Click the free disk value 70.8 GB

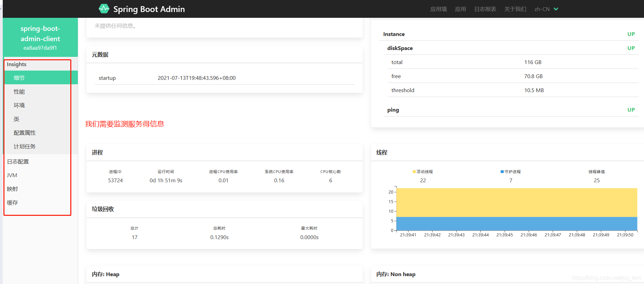533,76
